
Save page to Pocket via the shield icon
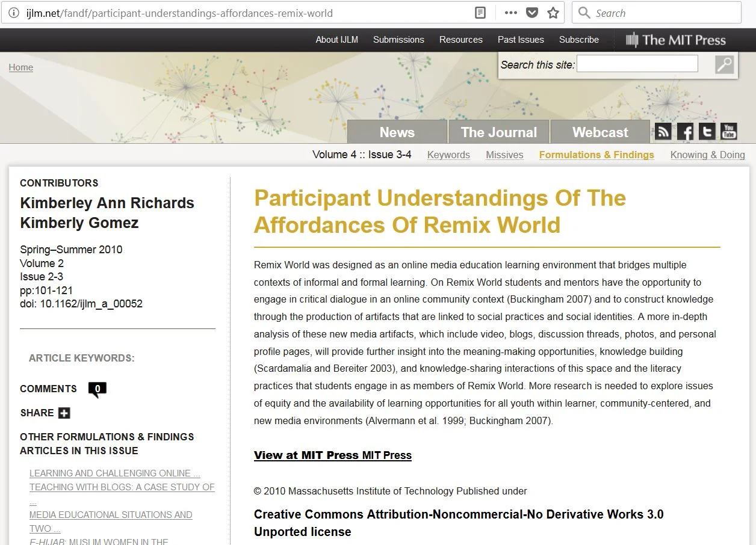pyautogui.click(x=531, y=12)
